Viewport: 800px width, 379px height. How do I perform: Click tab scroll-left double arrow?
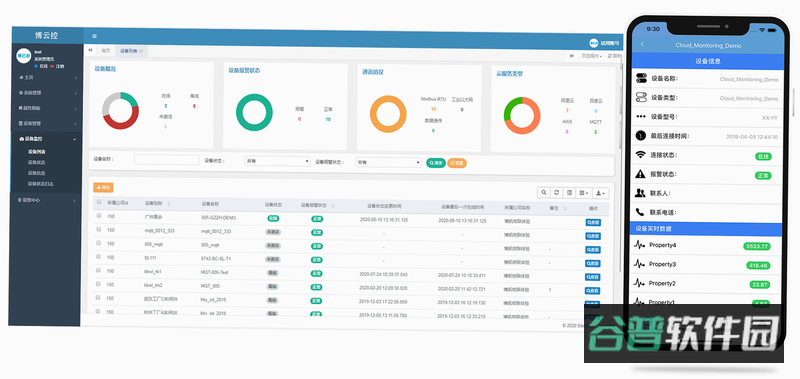[x=90, y=50]
